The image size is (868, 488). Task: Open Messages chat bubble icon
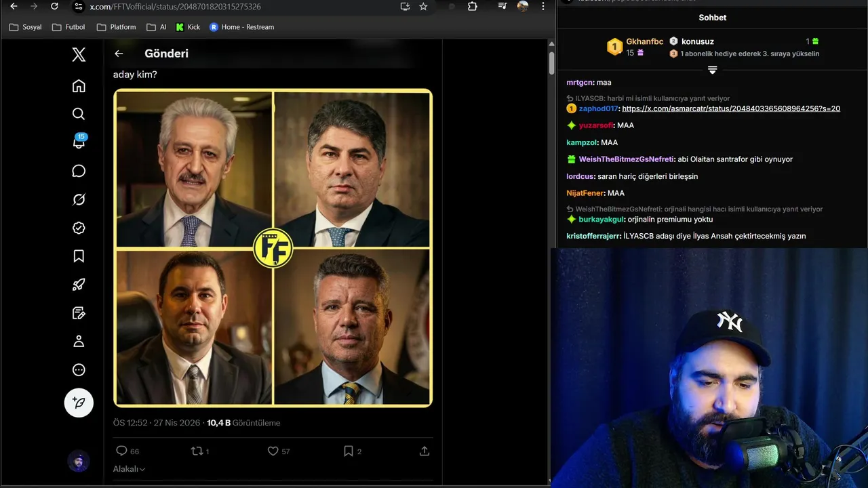point(79,171)
